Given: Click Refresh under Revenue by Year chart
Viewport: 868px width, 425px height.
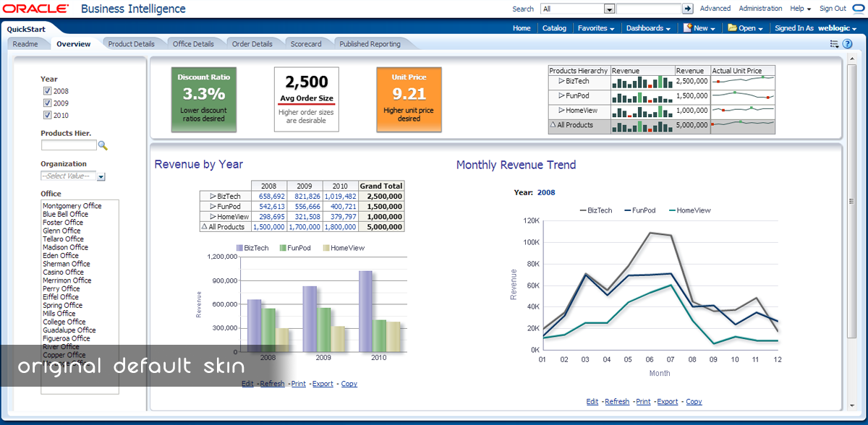Looking at the screenshot, I should pyautogui.click(x=272, y=384).
